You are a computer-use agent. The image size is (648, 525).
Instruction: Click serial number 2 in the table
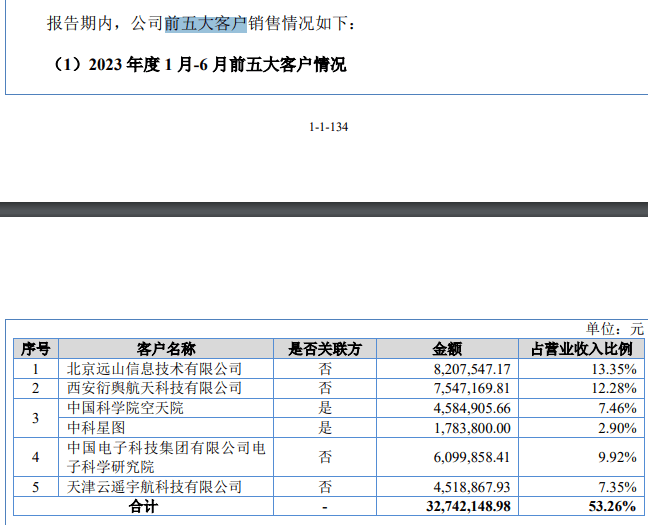pyautogui.click(x=36, y=389)
